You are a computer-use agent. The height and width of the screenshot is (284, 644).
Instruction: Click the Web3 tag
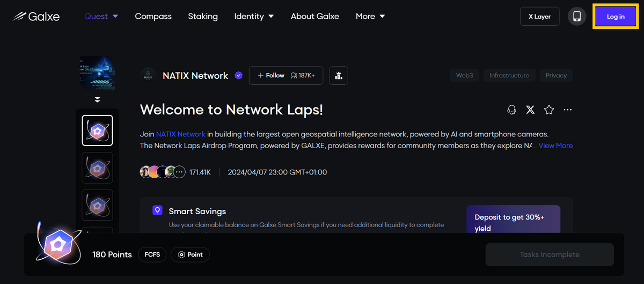click(x=464, y=76)
